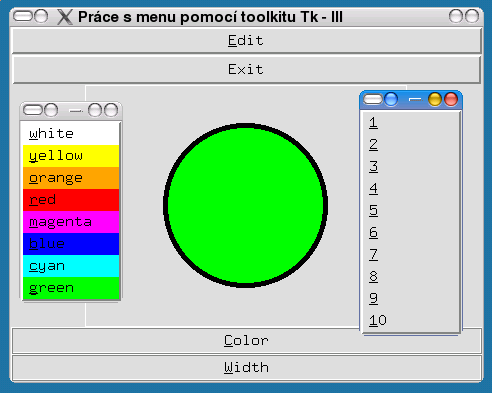Select green from the color menu
This screenshot has height=393, width=492.
coord(71,288)
